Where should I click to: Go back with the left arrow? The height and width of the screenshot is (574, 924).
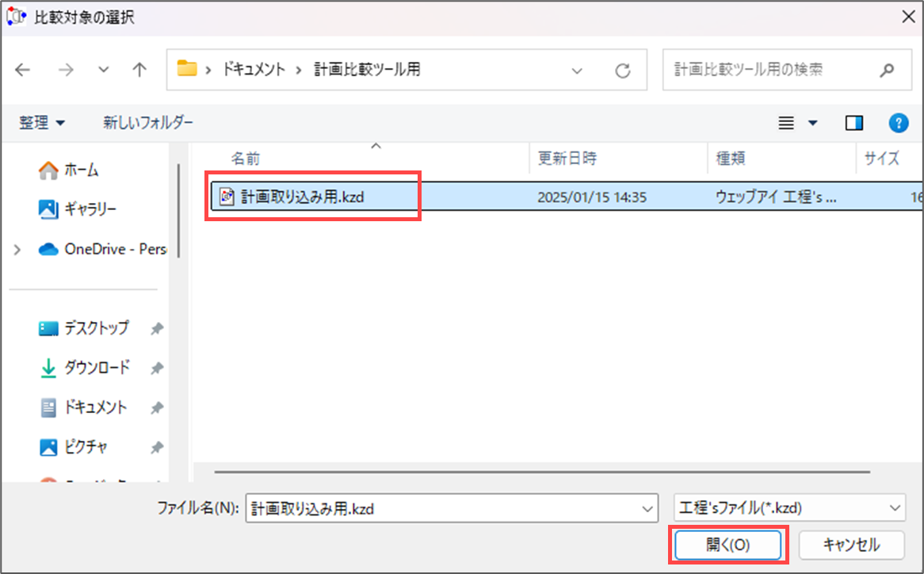(x=22, y=70)
